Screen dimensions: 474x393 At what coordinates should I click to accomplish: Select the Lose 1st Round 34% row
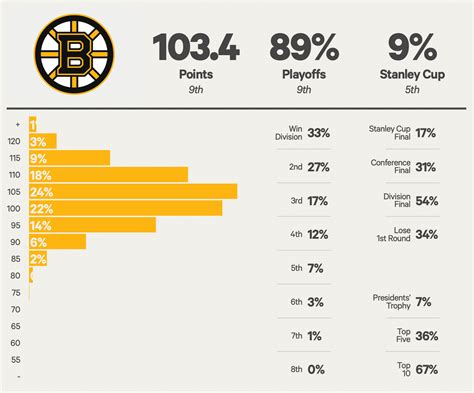point(407,234)
